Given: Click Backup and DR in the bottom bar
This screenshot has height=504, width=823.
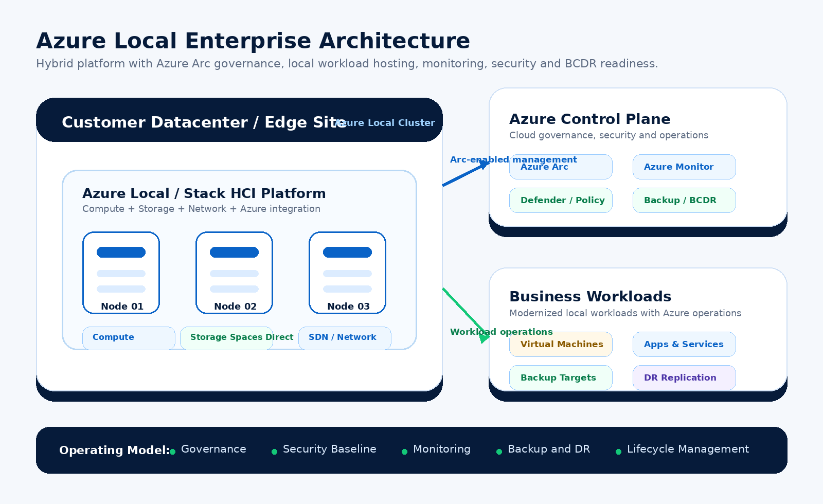Looking at the screenshot, I should [549, 449].
